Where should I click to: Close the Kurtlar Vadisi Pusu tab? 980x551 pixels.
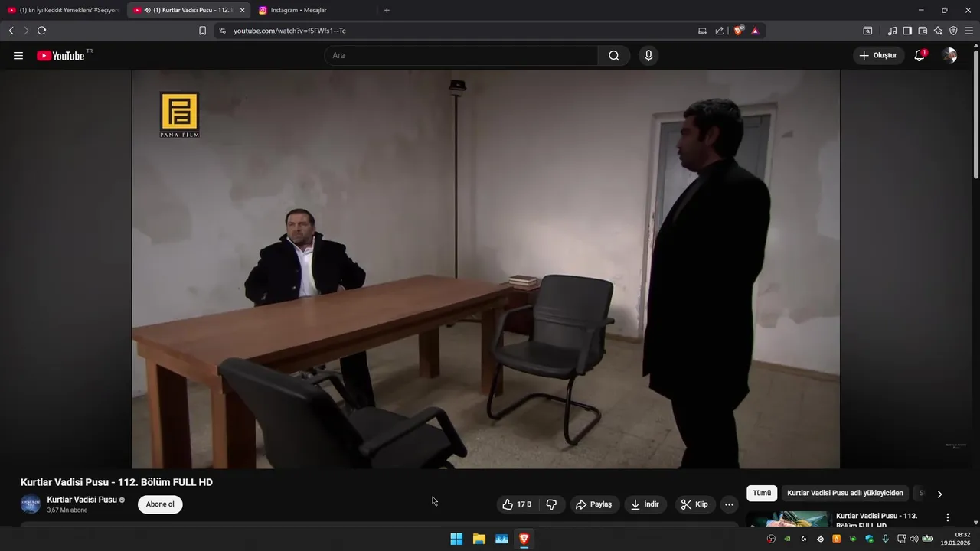(242, 10)
